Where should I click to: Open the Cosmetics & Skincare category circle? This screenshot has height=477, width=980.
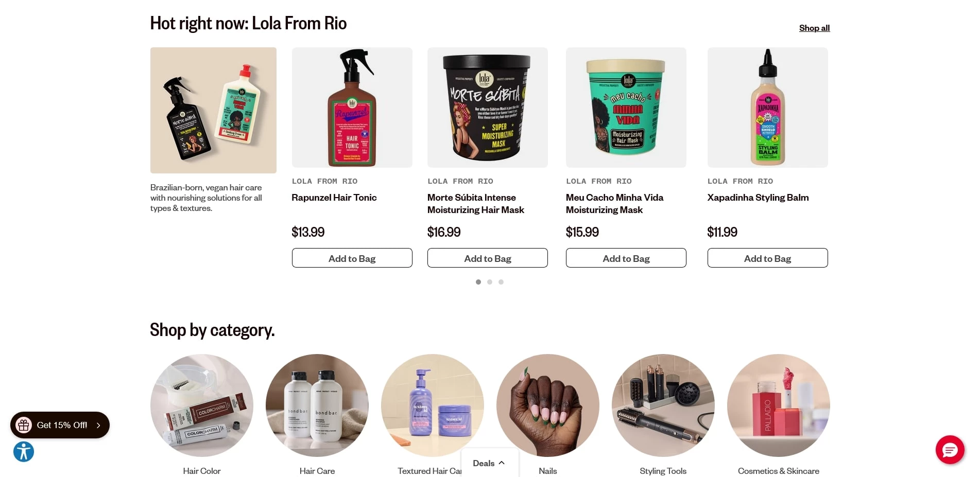coord(779,405)
